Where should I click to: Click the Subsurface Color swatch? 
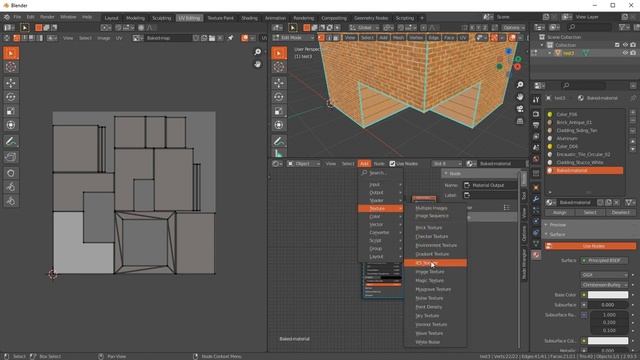[608, 341]
